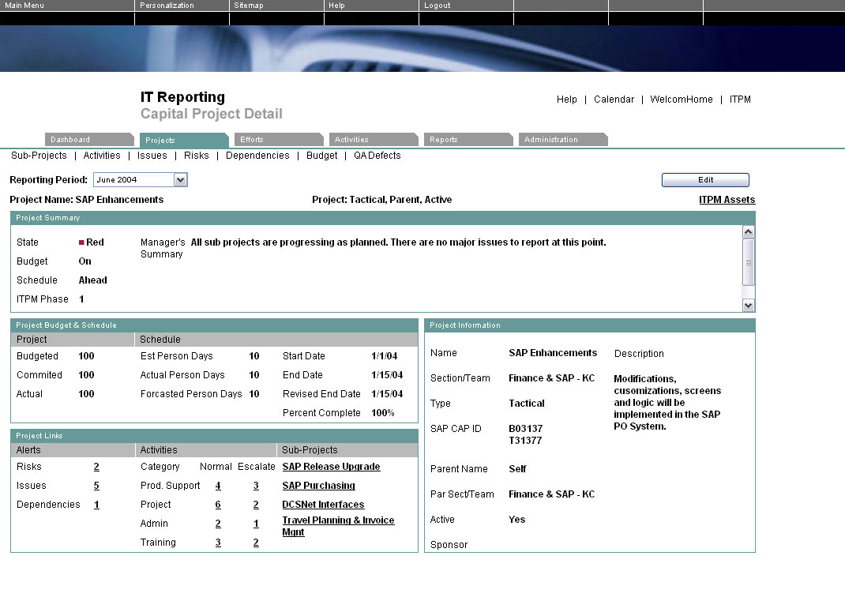Click the Help link near the title
This screenshot has height=616, width=845.
point(566,100)
